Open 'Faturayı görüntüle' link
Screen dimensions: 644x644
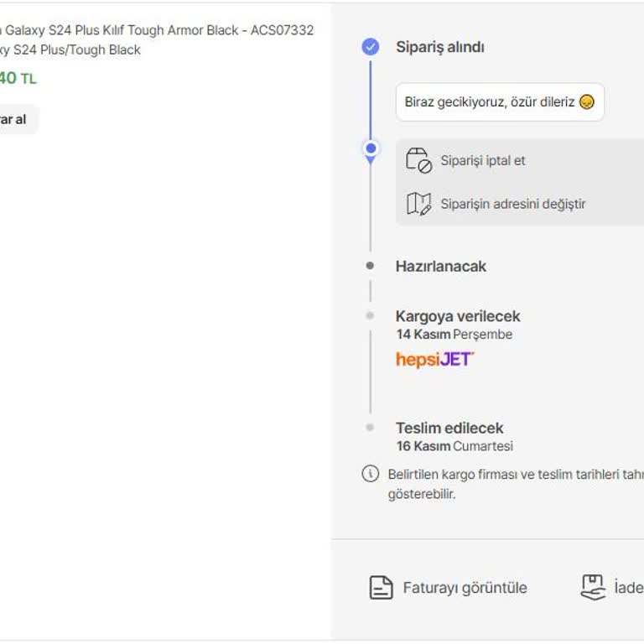(x=465, y=588)
